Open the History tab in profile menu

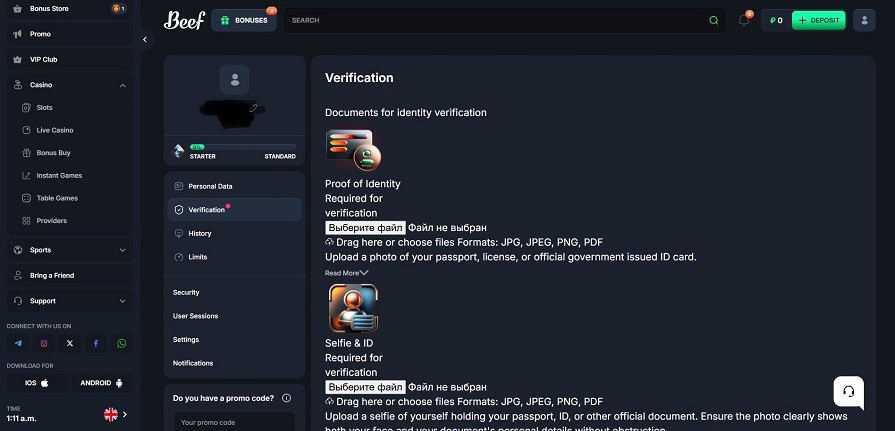coord(200,234)
